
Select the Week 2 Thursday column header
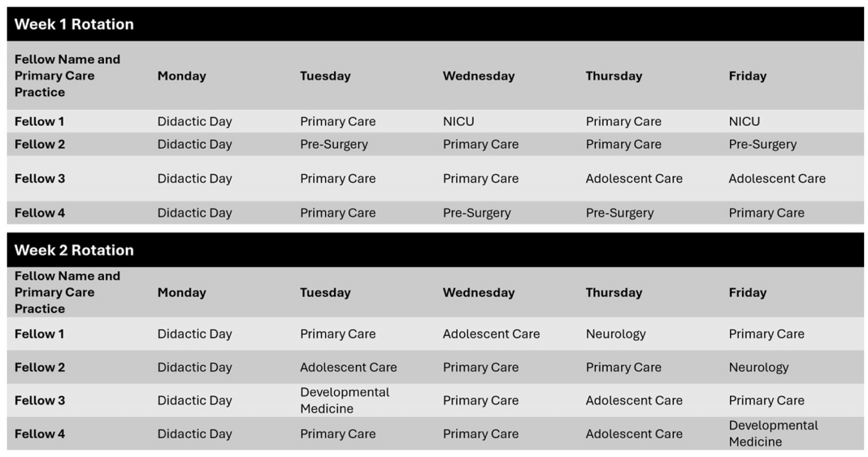(614, 293)
